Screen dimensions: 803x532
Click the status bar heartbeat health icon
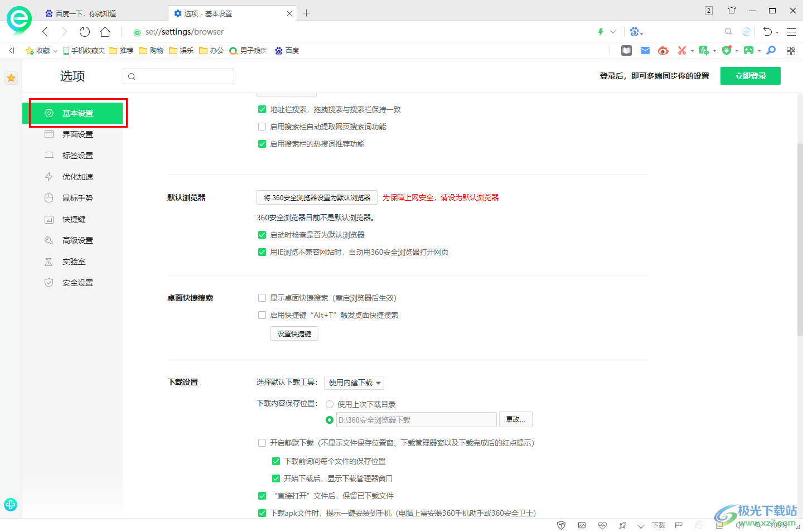click(602, 525)
